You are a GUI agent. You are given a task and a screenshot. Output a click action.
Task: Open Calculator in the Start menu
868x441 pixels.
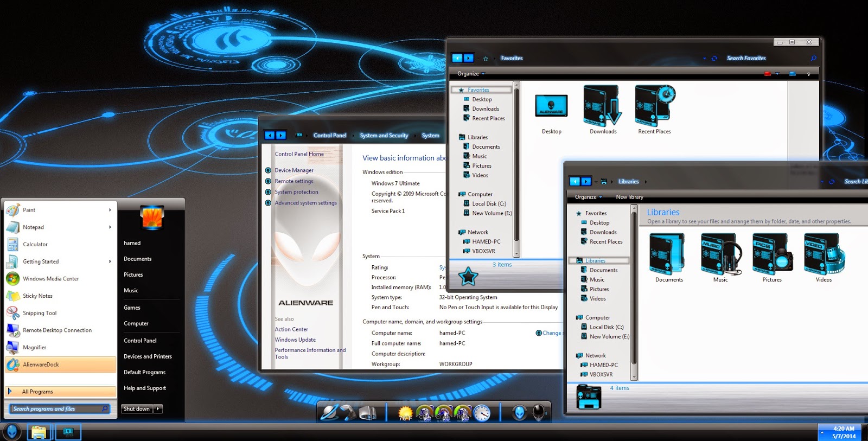60,245
